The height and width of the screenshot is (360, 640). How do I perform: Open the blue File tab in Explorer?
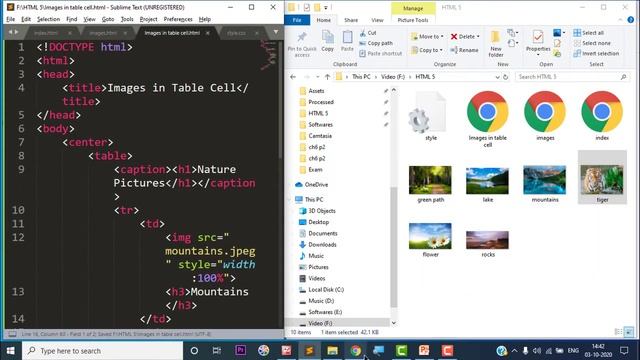click(x=297, y=20)
